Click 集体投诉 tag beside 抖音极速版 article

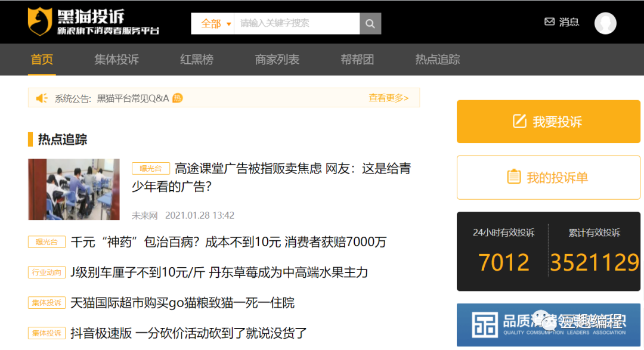pyautogui.click(x=47, y=333)
